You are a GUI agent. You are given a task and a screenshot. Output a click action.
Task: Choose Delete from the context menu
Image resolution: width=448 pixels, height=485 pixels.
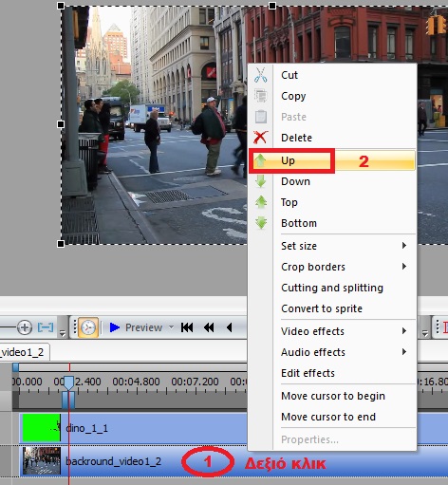(x=332, y=138)
